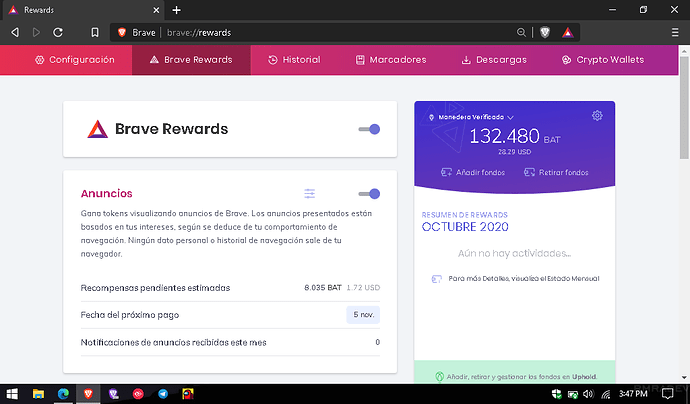
Task: Toggle the Brave Rewards main switch
Action: 369,129
